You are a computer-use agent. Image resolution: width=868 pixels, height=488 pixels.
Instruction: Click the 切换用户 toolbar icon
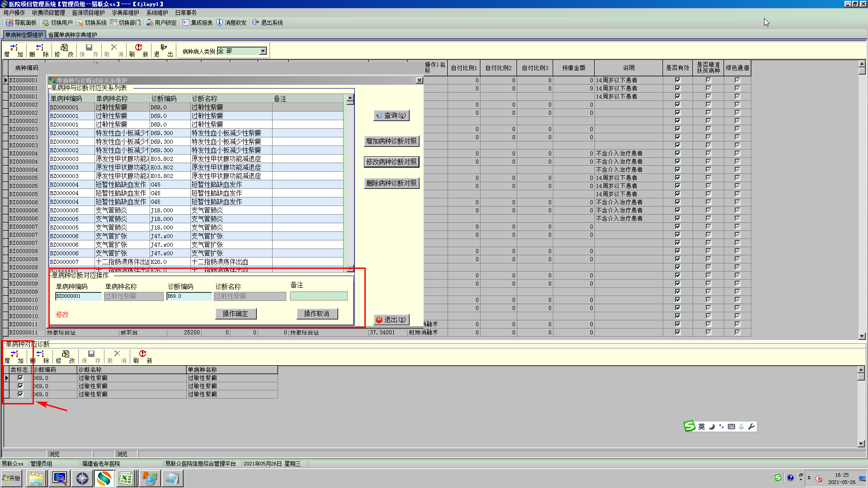[x=46, y=23]
